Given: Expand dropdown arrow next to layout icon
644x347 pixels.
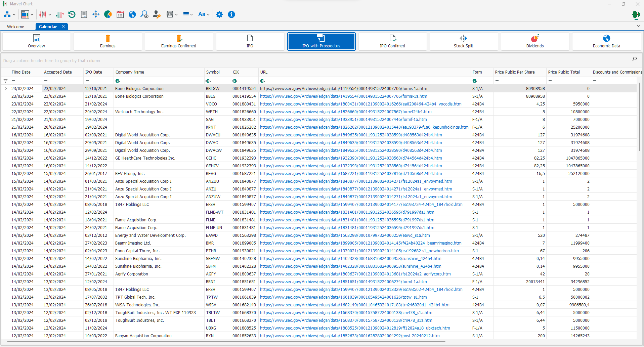Looking at the screenshot, I should tap(32, 15).
